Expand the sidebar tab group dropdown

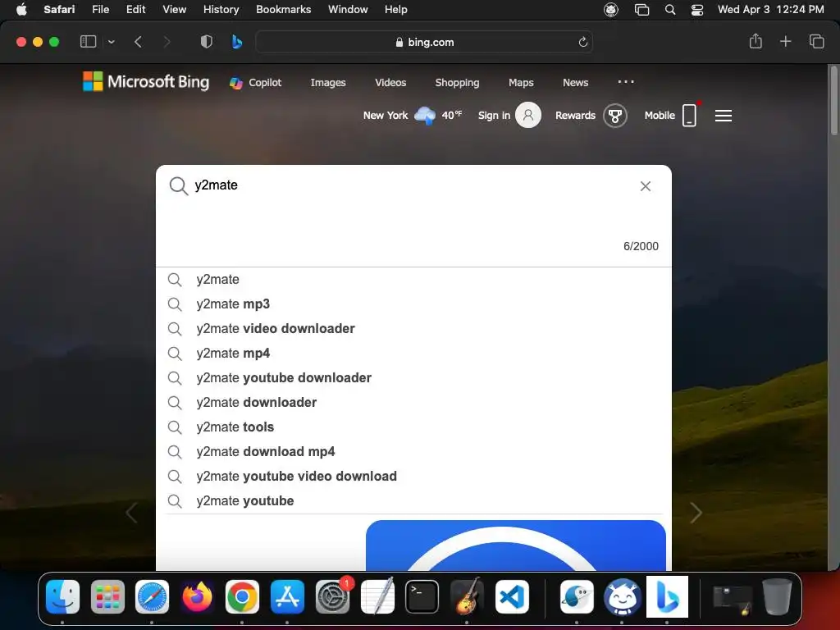[111, 42]
